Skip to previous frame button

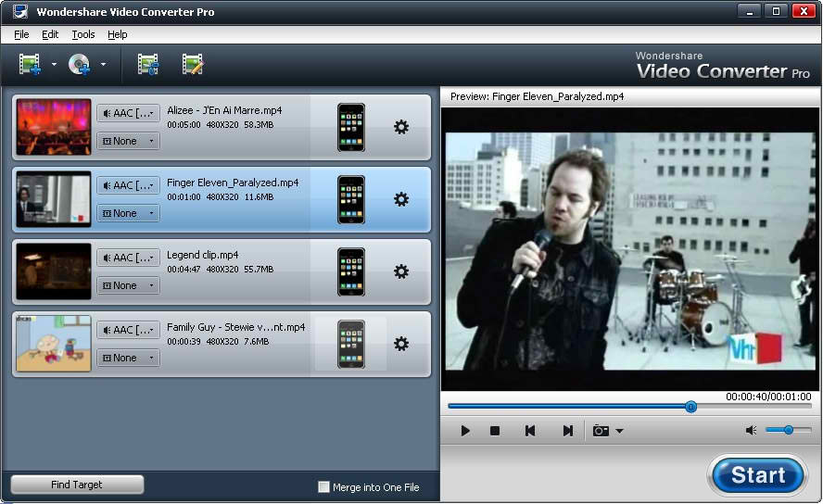[x=530, y=431]
